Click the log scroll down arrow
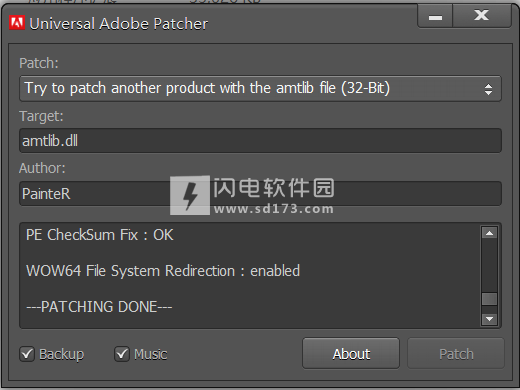 pos(489,319)
